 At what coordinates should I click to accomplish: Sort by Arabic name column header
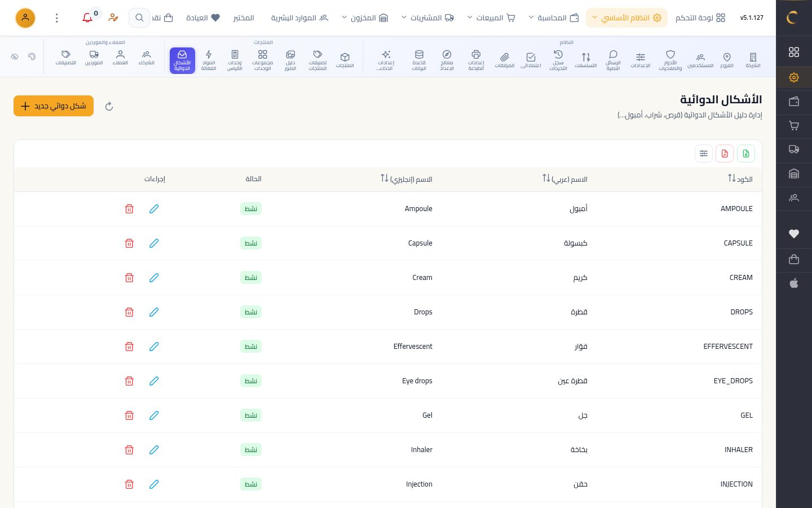(564, 179)
